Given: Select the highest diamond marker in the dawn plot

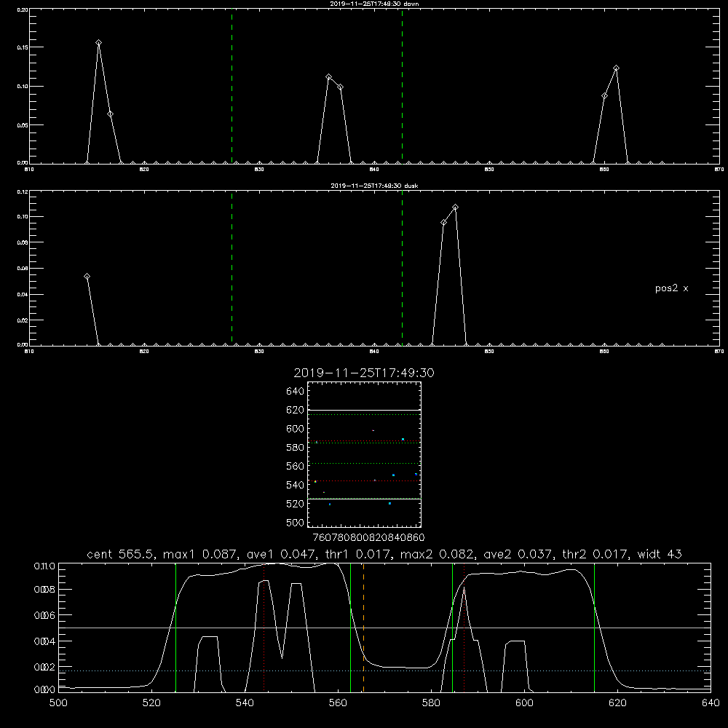Looking at the screenshot, I should click(x=98, y=43).
